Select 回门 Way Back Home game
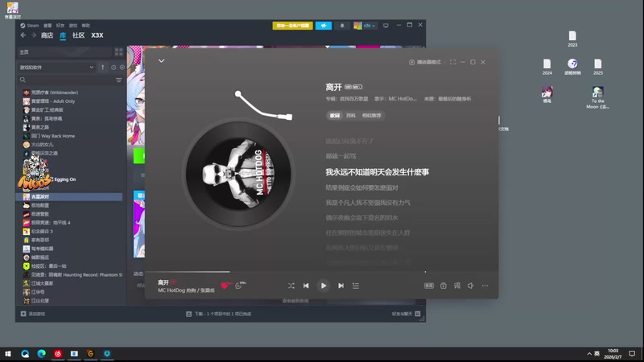Image resolution: width=644 pixels, height=362 pixels. 53,136
